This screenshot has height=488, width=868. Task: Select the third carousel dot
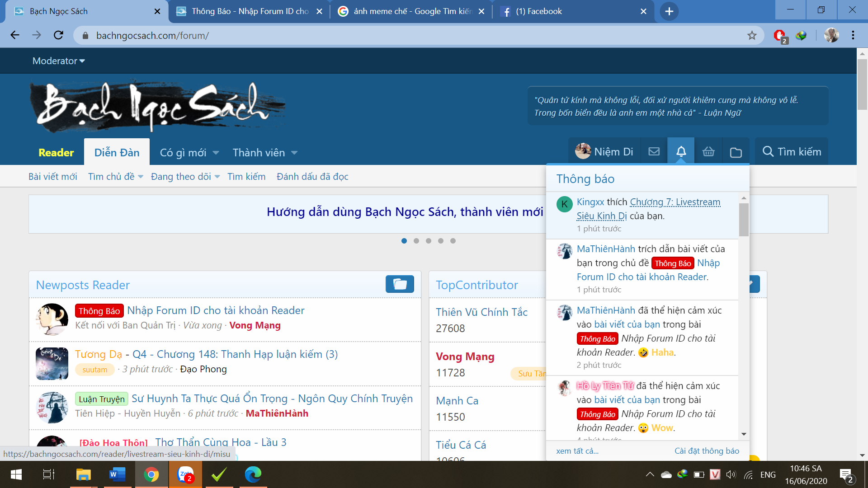tap(429, 241)
